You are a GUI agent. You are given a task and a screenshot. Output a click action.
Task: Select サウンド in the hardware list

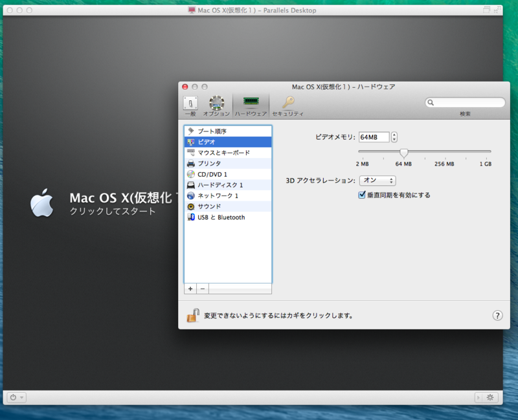(228, 206)
